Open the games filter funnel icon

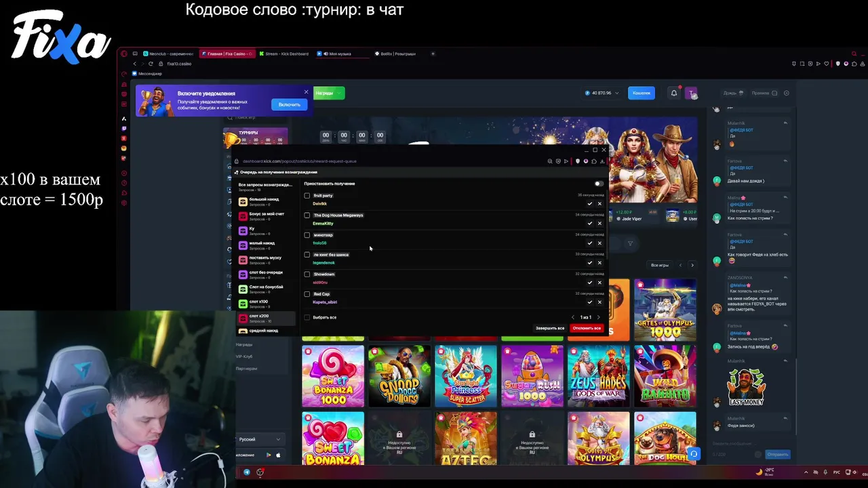[x=630, y=243]
